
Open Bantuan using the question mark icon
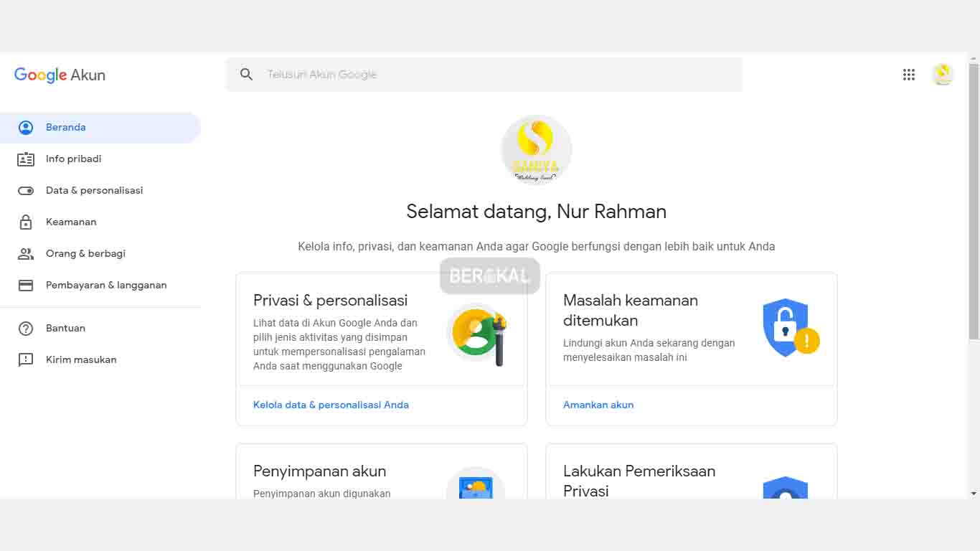click(26, 328)
